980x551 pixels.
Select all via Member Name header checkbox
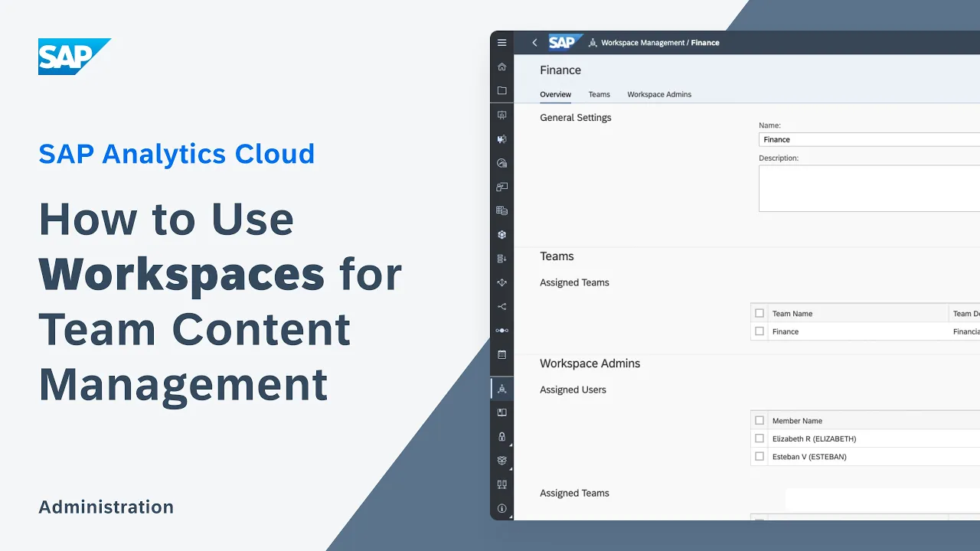click(759, 420)
